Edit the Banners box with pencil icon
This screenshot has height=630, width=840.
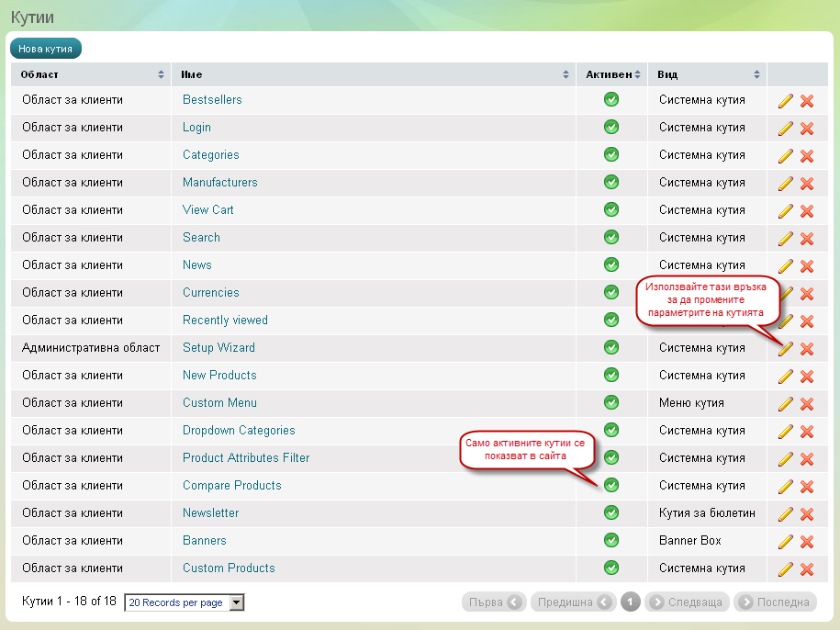pyautogui.click(x=785, y=542)
